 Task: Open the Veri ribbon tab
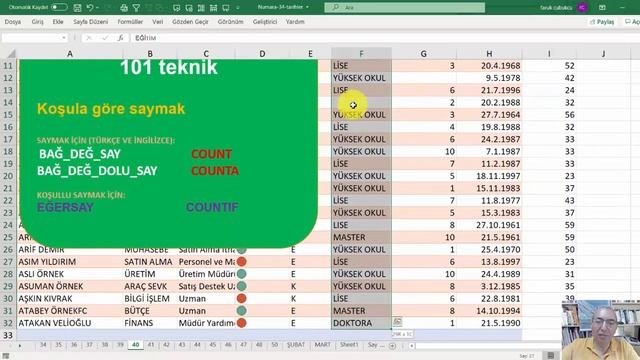[x=158, y=22]
